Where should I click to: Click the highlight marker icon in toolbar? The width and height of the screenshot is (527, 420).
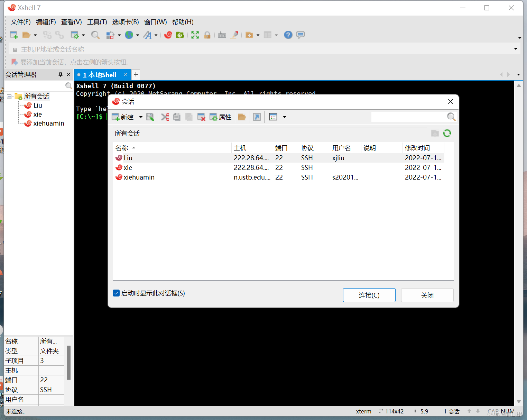[234, 35]
